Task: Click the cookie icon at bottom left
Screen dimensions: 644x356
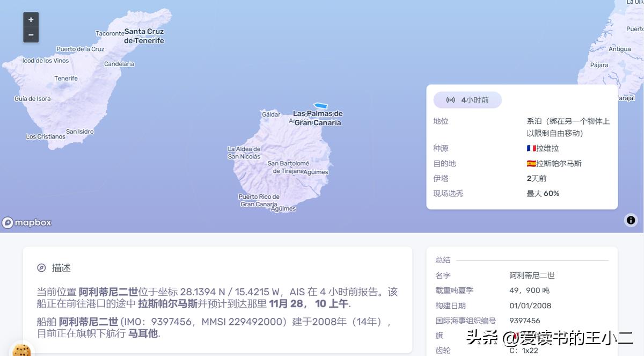Action: (21, 351)
